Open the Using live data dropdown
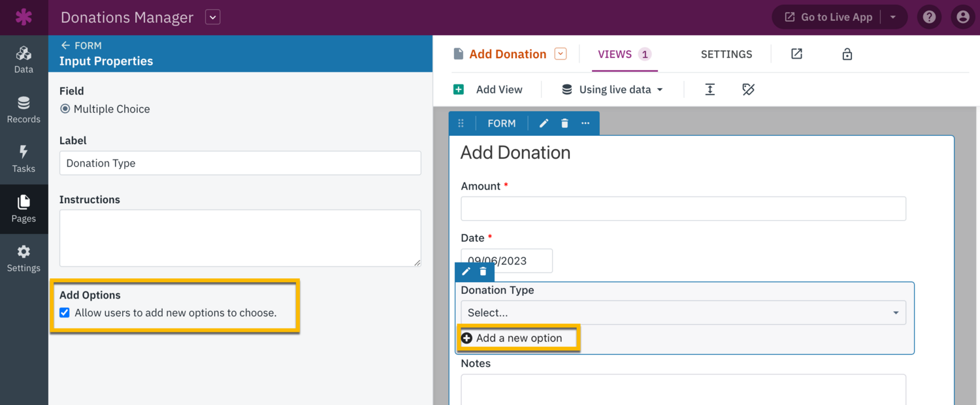Image resolution: width=980 pixels, height=405 pixels. pyautogui.click(x=612, y=89)
